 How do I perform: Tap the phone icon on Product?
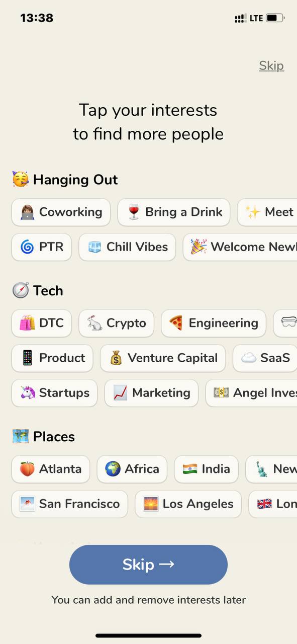coord(27,358)
